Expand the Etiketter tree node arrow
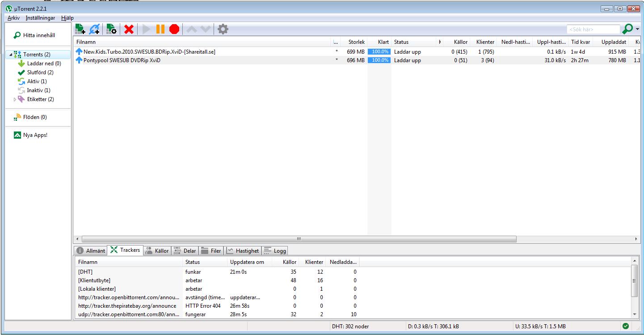The width and height of the screenshot is (644, 335). 14,99
